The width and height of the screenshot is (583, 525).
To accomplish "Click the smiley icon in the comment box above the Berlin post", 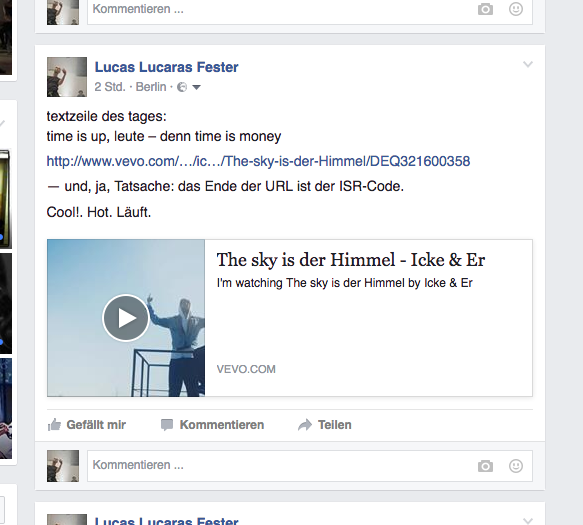I will coord(516,9).
